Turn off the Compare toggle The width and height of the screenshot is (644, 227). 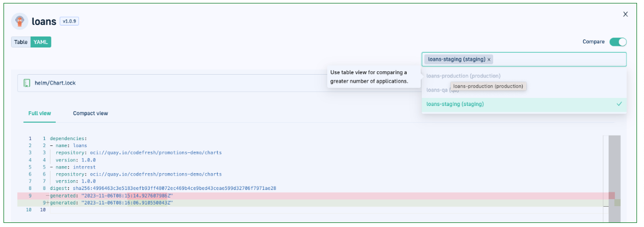618,42
